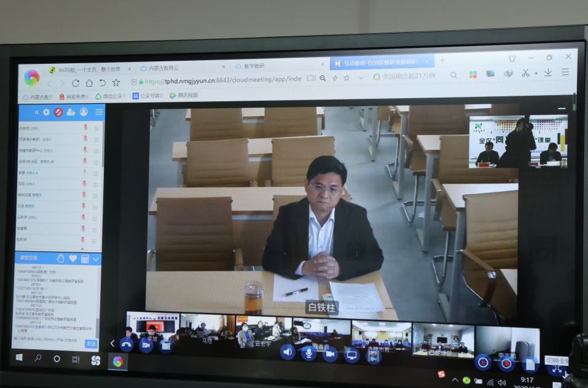Switch to 内蒙古教育云 browser tab
Image resolution: width=588 pixels, height=388 pixels.
pyautogui.click(x=182, y=68)
